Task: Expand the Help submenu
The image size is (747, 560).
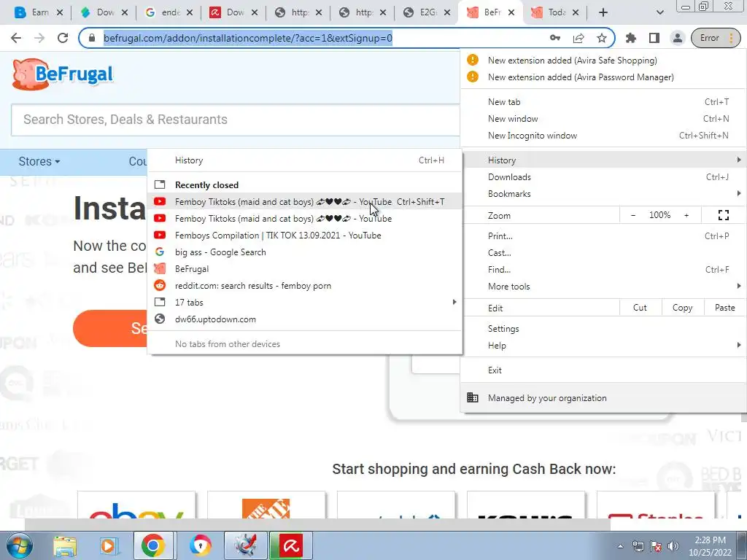Action: [x=603, y=345]
